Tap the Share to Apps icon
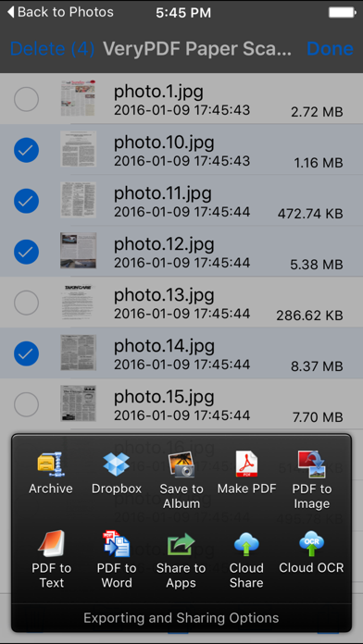Image resolution: width=363 pixels, height=644 pixels. (x=181, y=544)
